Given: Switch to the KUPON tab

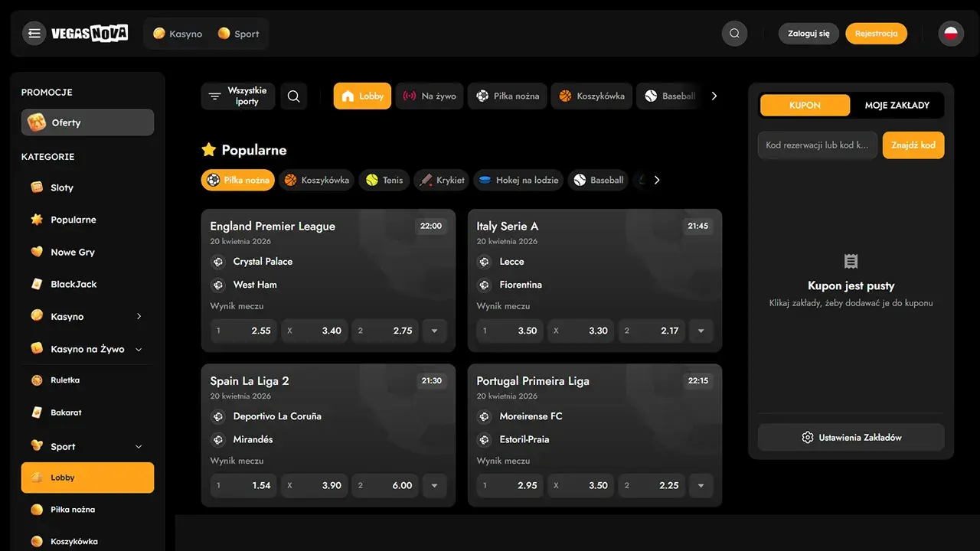Looking at the screenshot, I should (805, 106).
